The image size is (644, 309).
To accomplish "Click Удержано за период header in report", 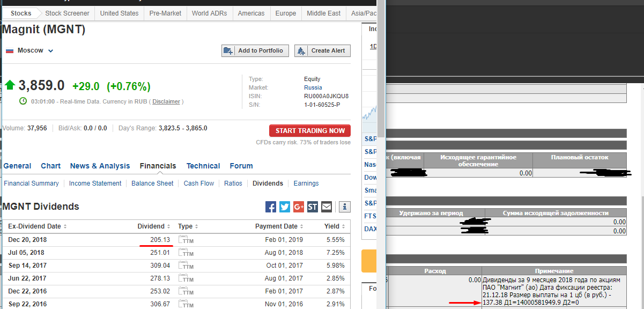I will click(431, 213).
